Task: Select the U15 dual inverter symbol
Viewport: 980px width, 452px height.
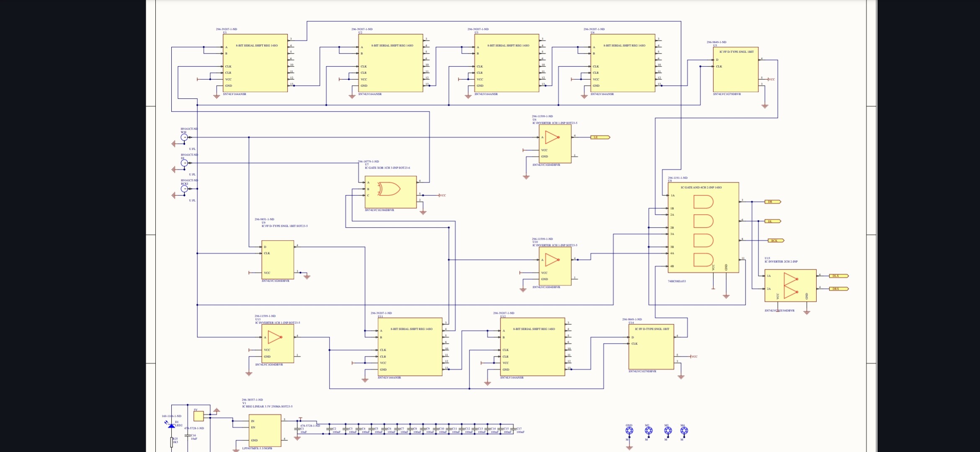Action: pos(790,285)
